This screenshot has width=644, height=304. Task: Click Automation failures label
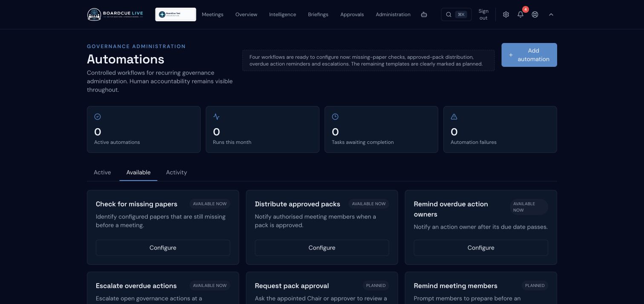(x=473, y=142)
